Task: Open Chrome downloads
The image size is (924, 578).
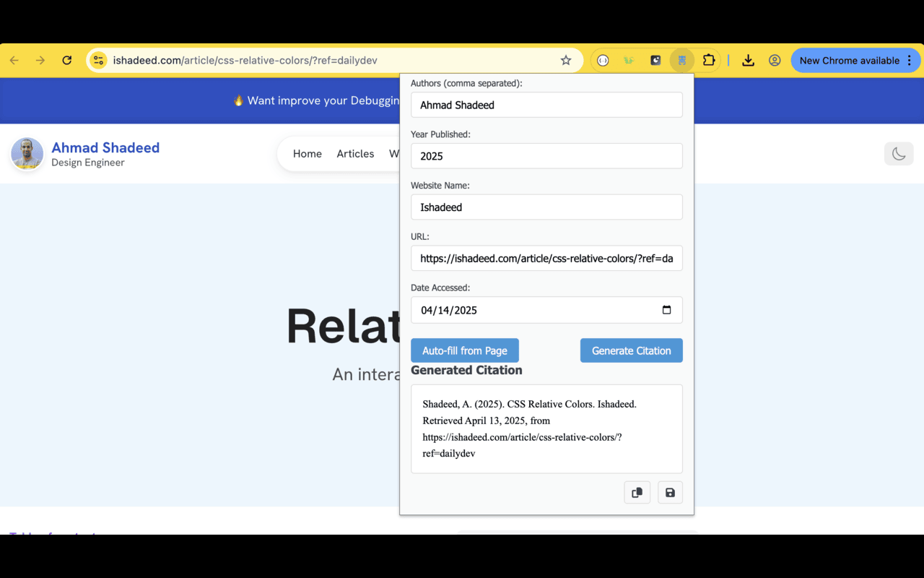Action: [x=748, y=61]
